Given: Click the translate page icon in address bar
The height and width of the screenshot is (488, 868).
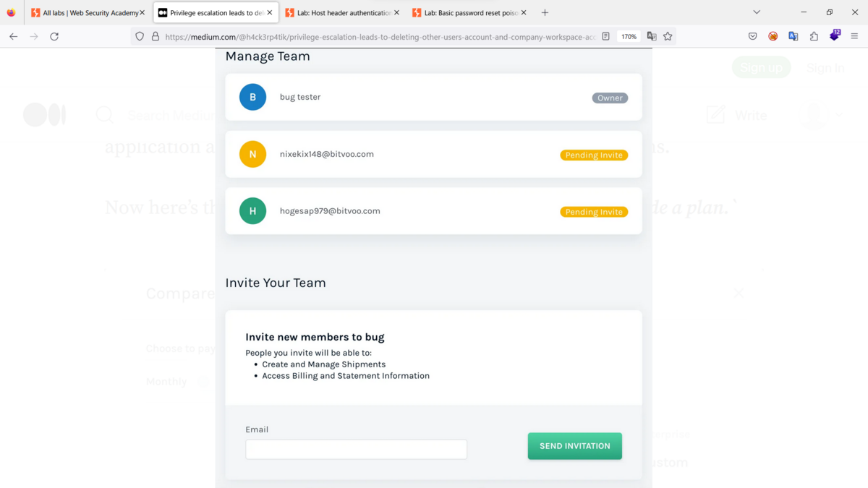Looking at the screenshot, I should pos(652,36).
